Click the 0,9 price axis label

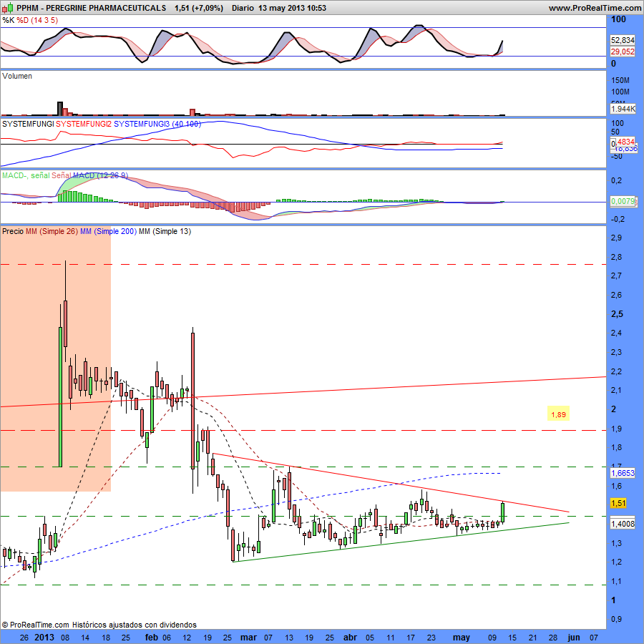(x=617, y=620)
